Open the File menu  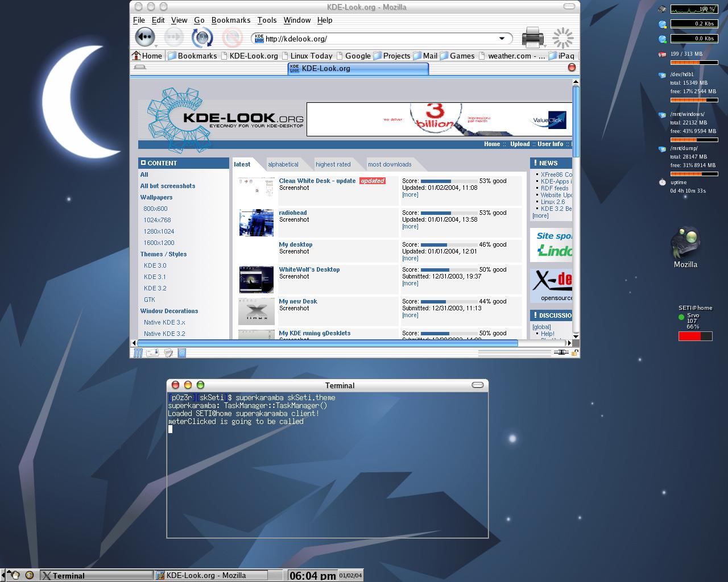point(139,20)
